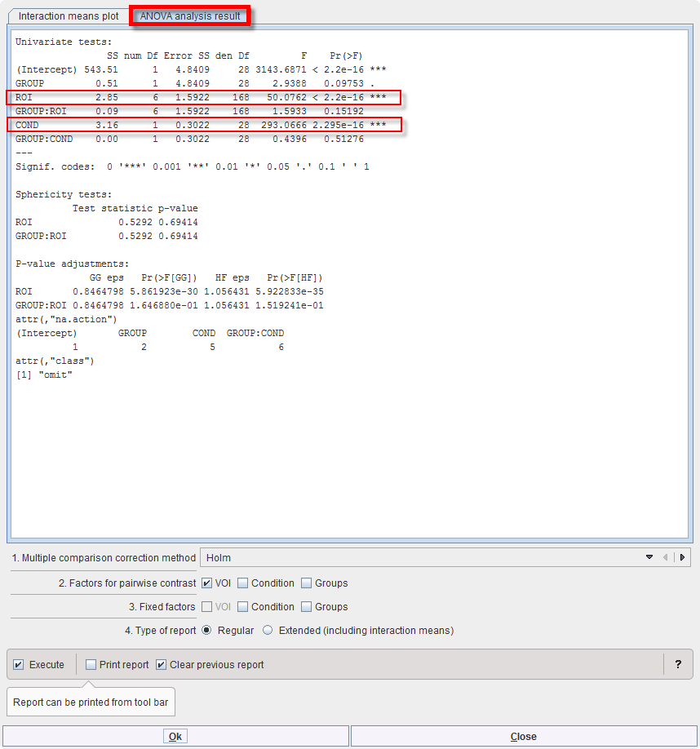Image resolution: width=700 pixels, height=749 pixels.
Task: Click the Signif. codes line
Action: click(192, 166)
